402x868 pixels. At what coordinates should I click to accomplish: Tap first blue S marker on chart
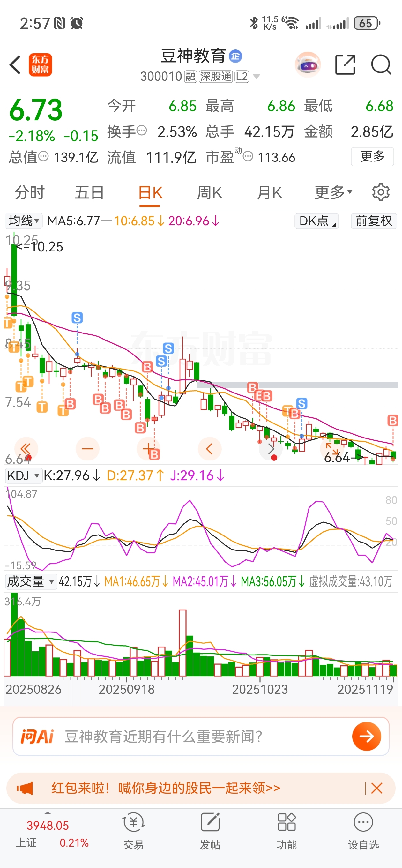77,318
